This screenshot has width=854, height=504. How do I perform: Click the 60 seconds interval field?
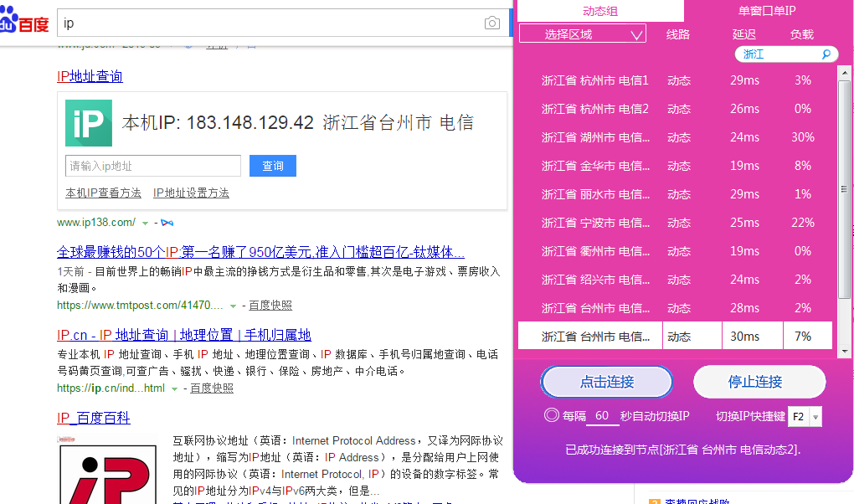(602, 416)
